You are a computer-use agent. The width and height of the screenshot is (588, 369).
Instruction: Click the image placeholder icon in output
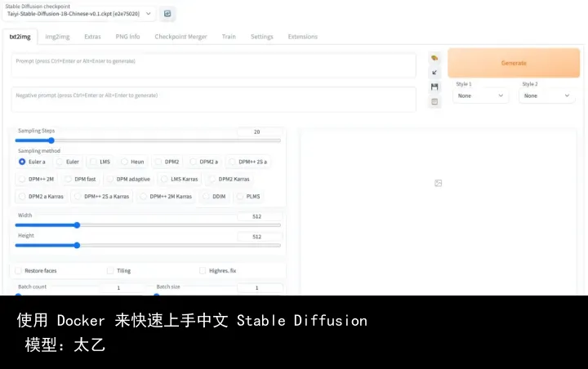point(438,183)
